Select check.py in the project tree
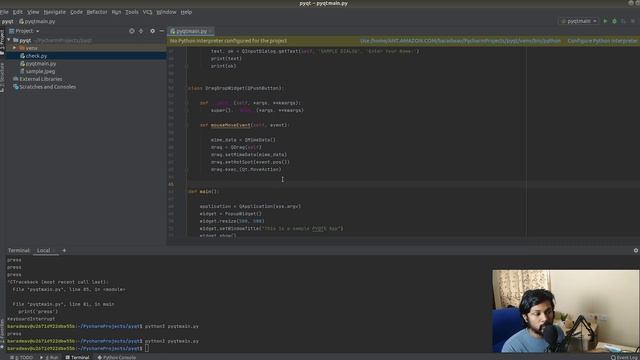 click(x=36, y=56)
